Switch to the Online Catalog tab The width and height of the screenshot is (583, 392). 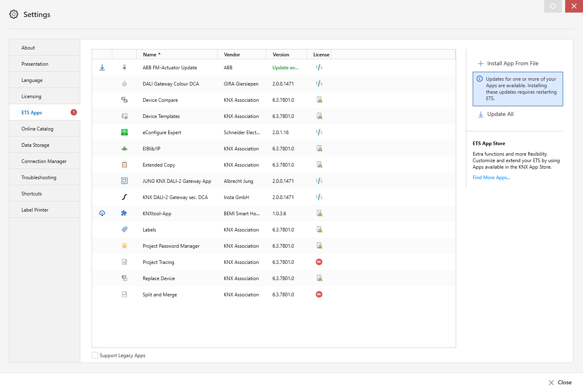tap(37, 129)
